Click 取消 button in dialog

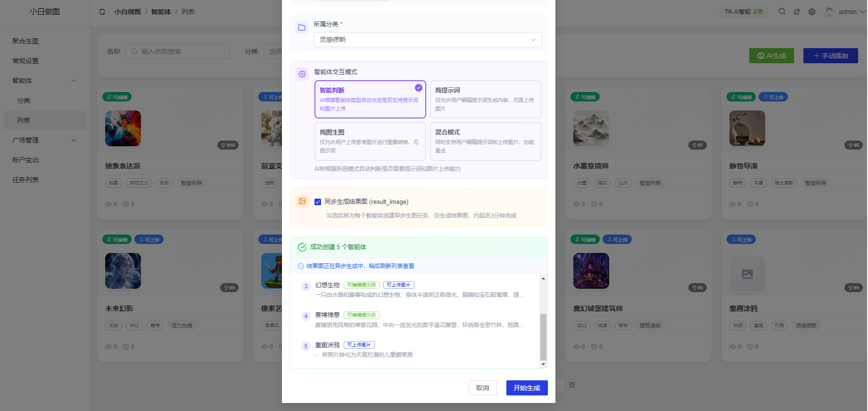pyautogui.click(x=482, y=388)
